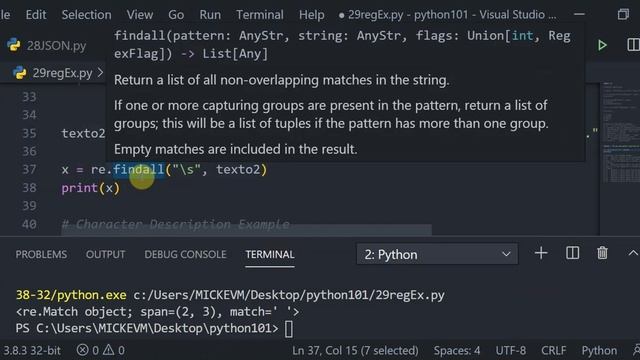Click the warnings count icon in status bar
The width and height of the screenshot is (640, 360).
113,350
